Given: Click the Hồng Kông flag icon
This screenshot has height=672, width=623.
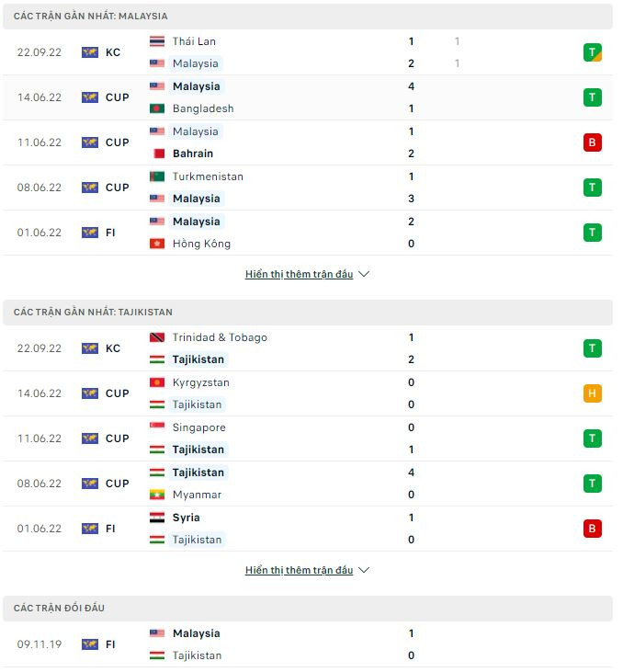Looking at the screenshot, I should click(156, 244).
